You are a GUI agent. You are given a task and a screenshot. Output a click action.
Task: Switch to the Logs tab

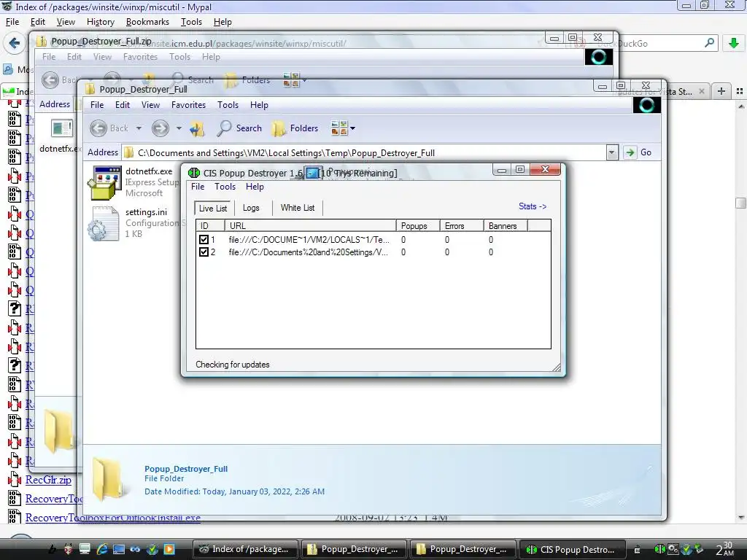(x=251, y=208)
